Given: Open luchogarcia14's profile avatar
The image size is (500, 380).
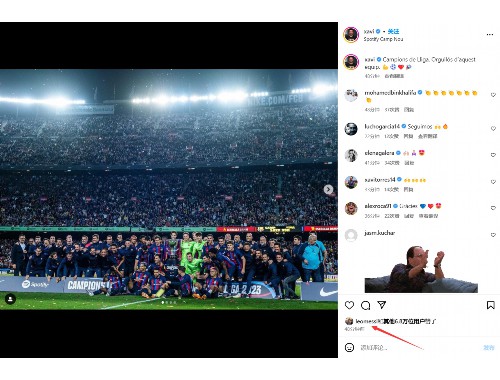Looking at the screenshot, I should pyautogui.click(x=351, y=129).
